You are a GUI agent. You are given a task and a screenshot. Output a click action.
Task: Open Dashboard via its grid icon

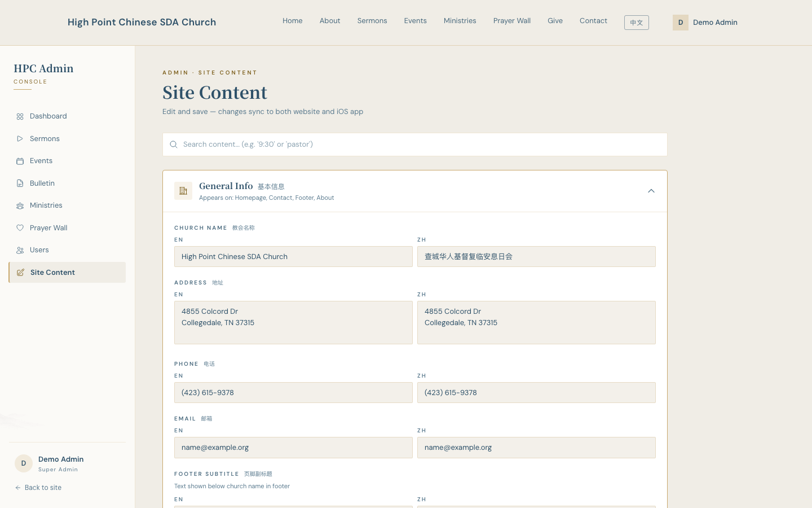pyautogui.click(x=20, y=116)
